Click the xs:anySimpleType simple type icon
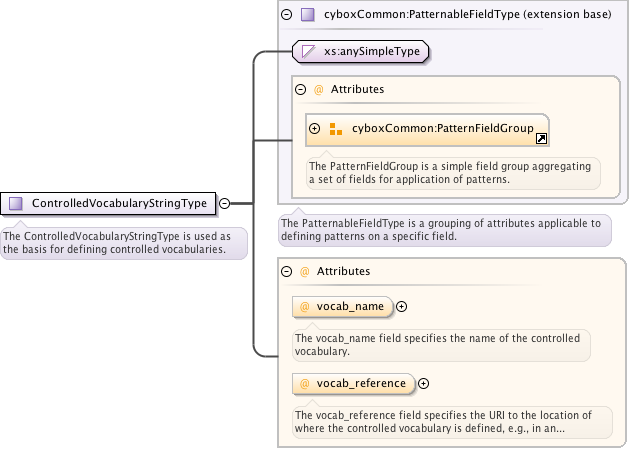630x449 pixels. [309, 50]
